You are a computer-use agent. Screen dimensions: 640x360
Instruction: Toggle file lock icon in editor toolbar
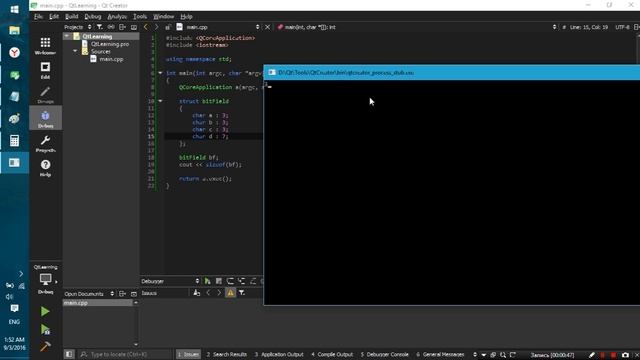(x=168, y=27)
